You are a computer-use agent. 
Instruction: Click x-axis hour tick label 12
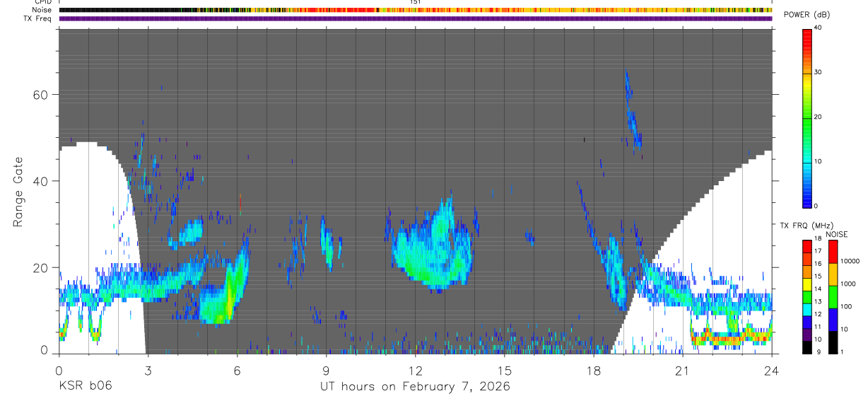click(416, 370)
